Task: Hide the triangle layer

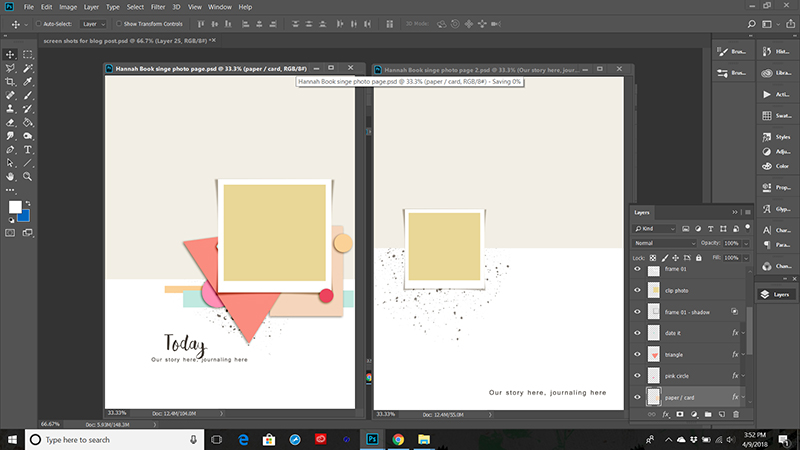Action: tap(637, 354)
